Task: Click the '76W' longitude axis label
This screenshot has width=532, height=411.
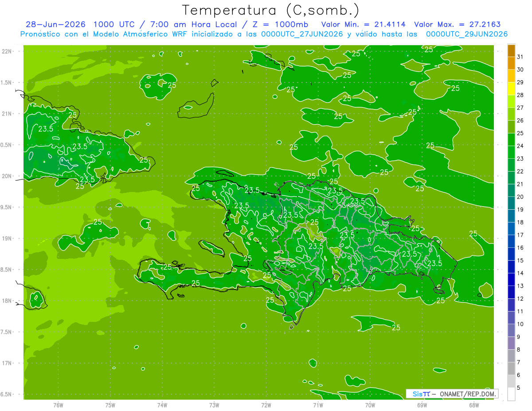Action: [58, 406]
